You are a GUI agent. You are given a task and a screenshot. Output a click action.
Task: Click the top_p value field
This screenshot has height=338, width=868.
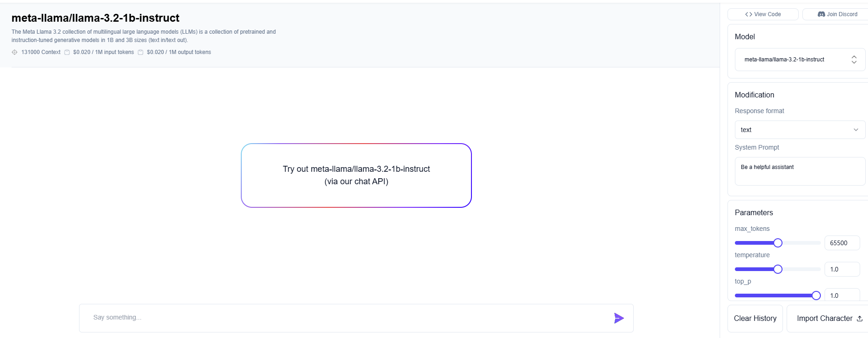(842, 295)
